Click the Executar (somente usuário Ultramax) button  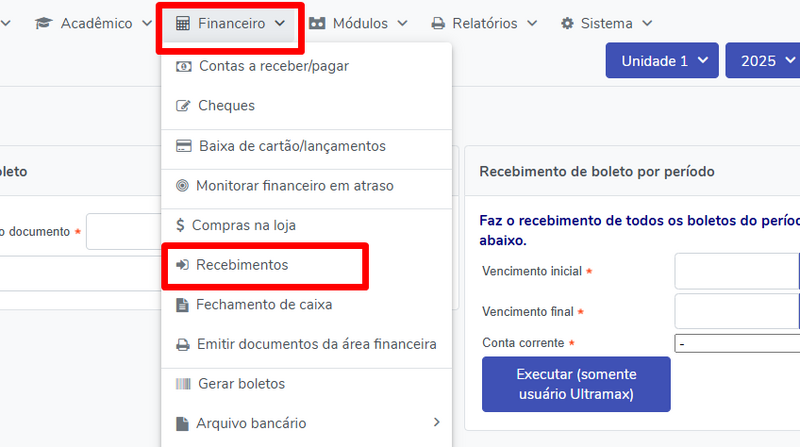pos(576,384)
